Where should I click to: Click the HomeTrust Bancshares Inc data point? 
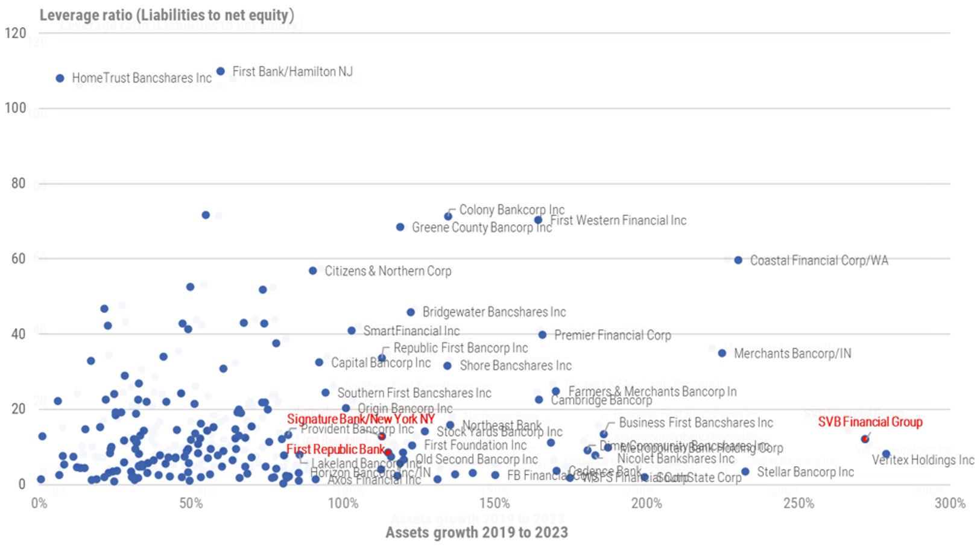tap(60, 78)
